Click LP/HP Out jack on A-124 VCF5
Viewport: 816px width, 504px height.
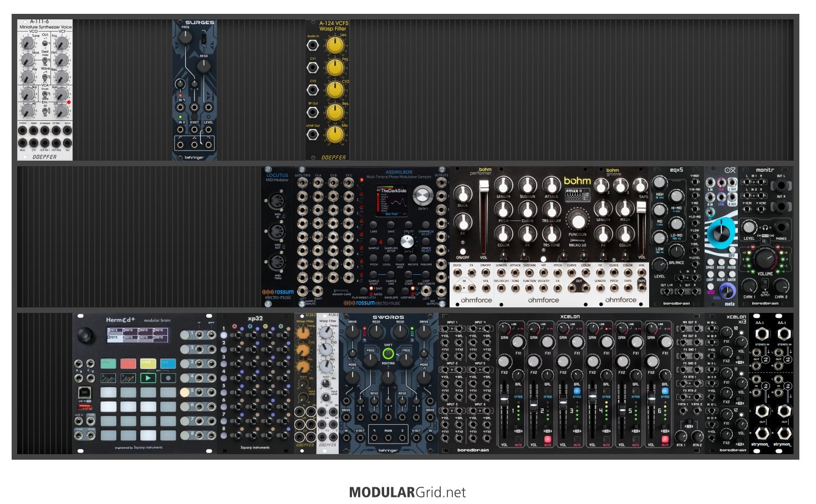tap(313, 135)
